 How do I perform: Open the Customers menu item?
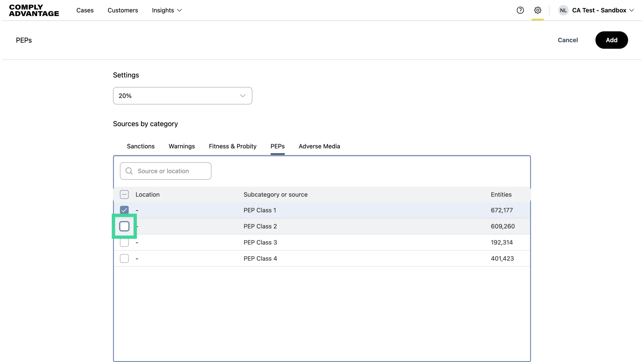click(x=123, y=10)
